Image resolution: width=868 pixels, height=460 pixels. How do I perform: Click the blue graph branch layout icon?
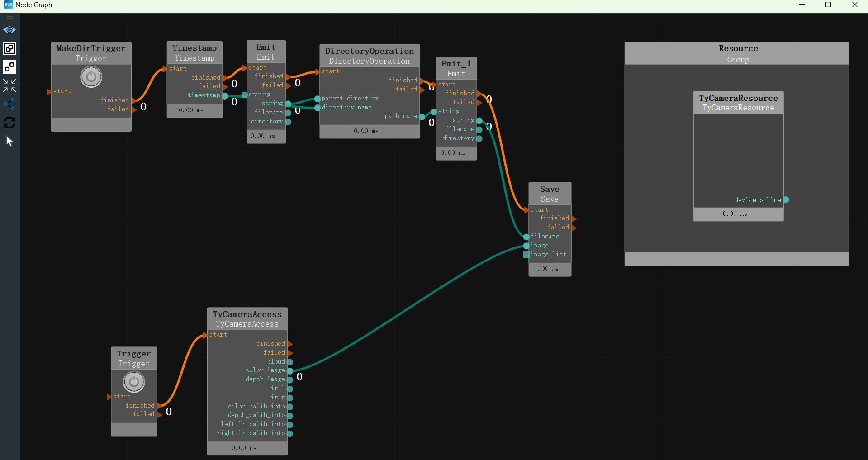pos(9,104)
